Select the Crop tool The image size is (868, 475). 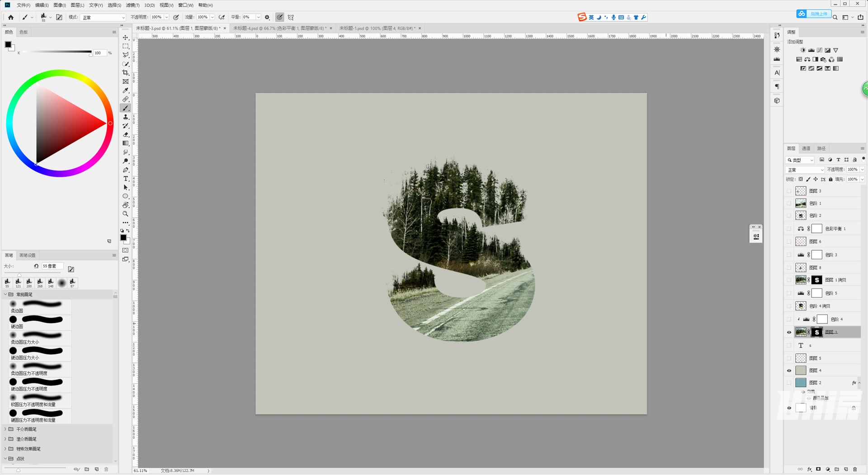[126, 73]
